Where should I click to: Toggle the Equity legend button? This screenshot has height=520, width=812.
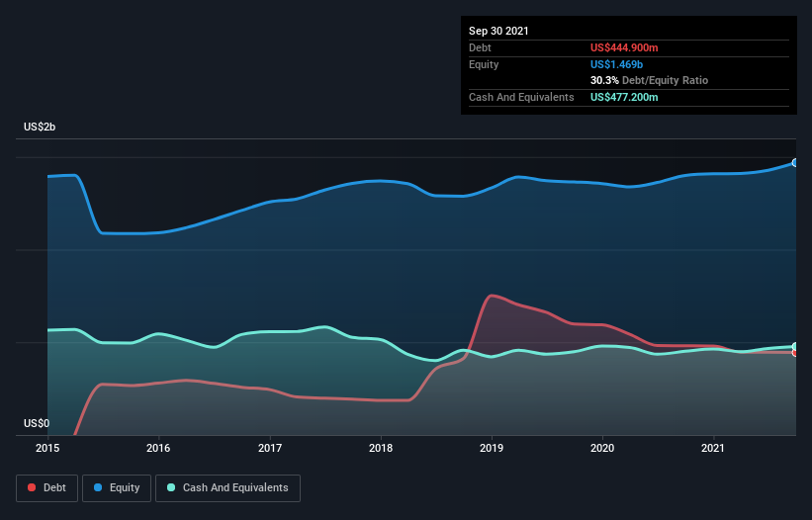tap(117, 488)
